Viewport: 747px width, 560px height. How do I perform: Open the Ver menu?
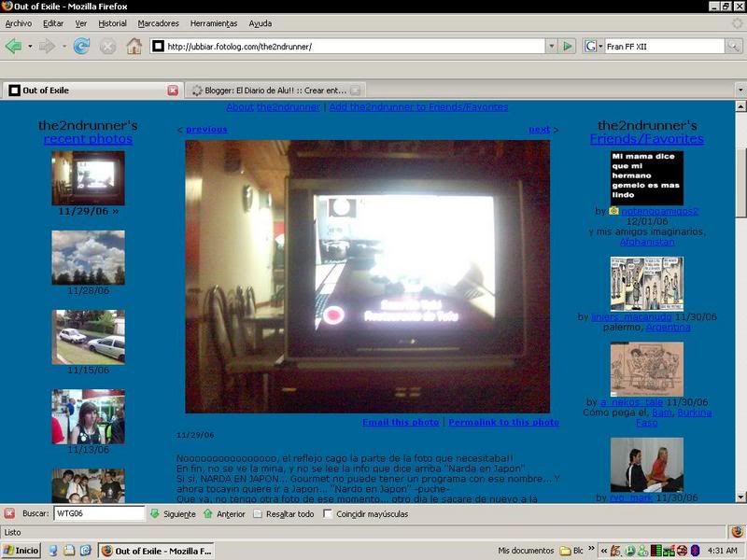pos(81,23)
